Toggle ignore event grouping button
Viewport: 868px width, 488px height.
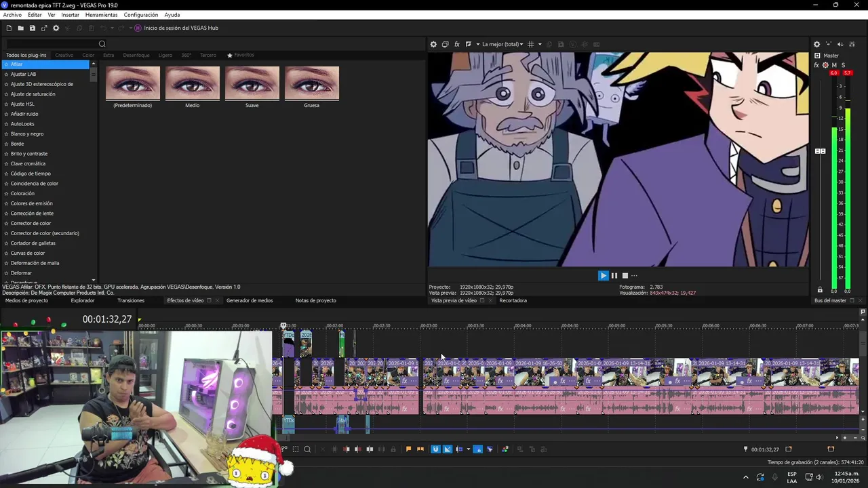(490, 449)
